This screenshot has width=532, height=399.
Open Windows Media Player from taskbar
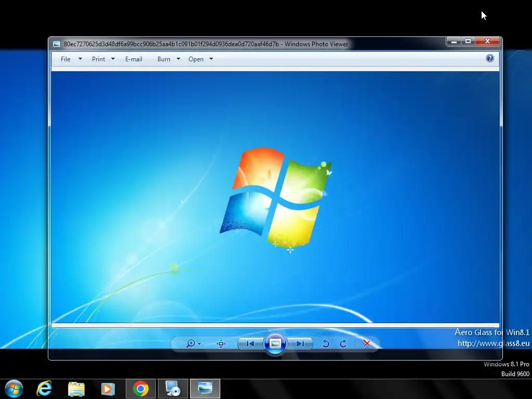(x=108, y=389)
